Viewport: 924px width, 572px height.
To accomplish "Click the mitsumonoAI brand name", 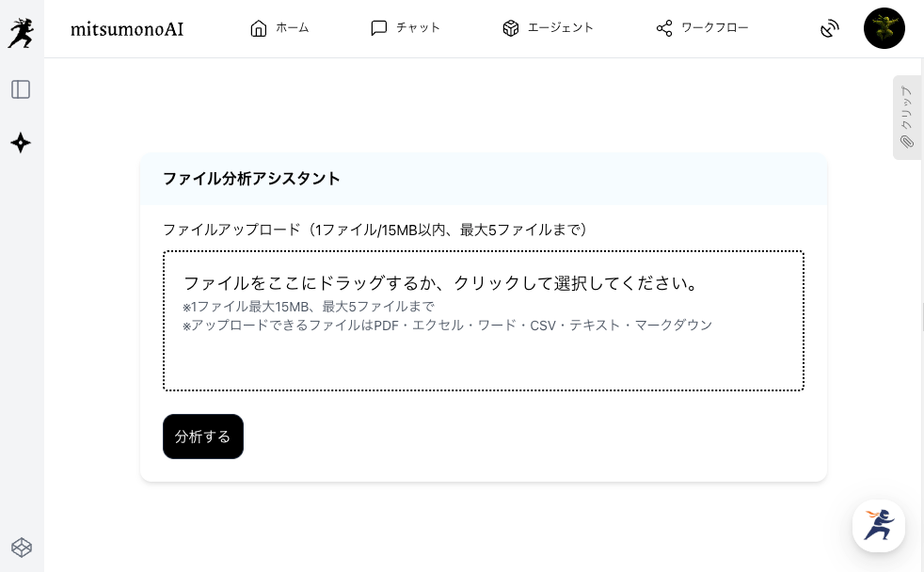I will 127,29.
